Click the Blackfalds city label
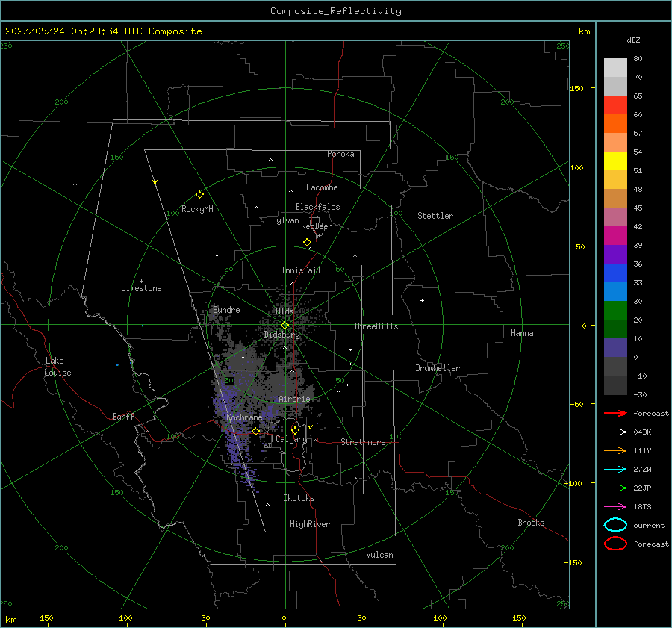The width and height of the screenshot is (672, 628). coord(317,207)
